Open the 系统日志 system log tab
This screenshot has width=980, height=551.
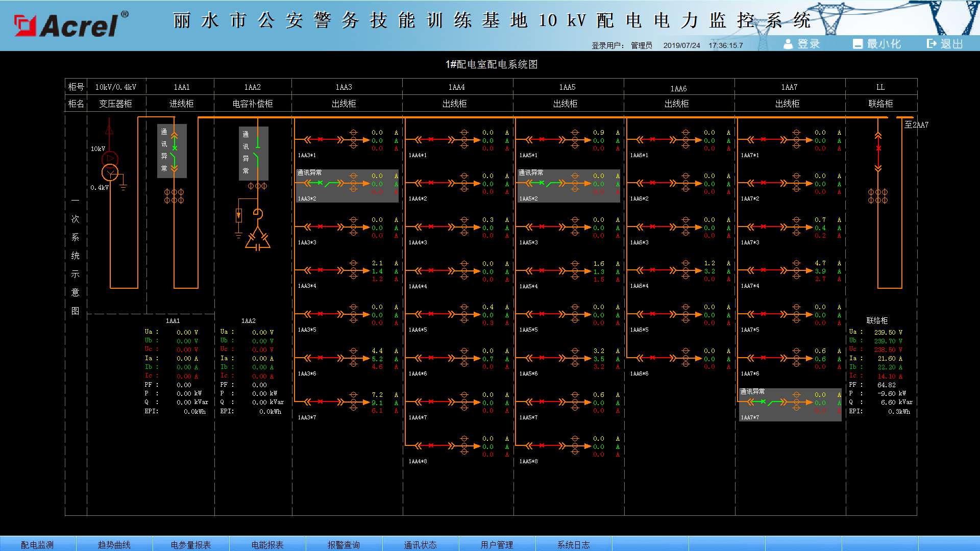(x=573, y=544)
